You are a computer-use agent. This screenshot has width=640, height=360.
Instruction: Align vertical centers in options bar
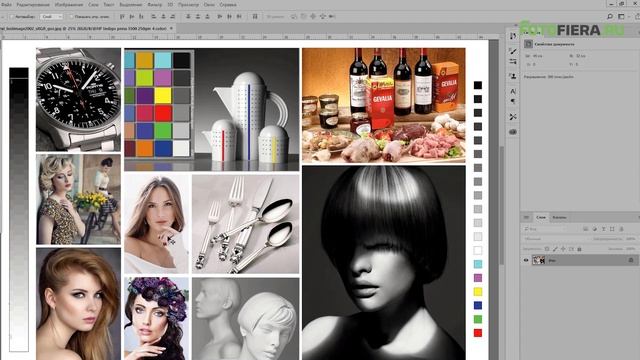click(x=131, y=17)
